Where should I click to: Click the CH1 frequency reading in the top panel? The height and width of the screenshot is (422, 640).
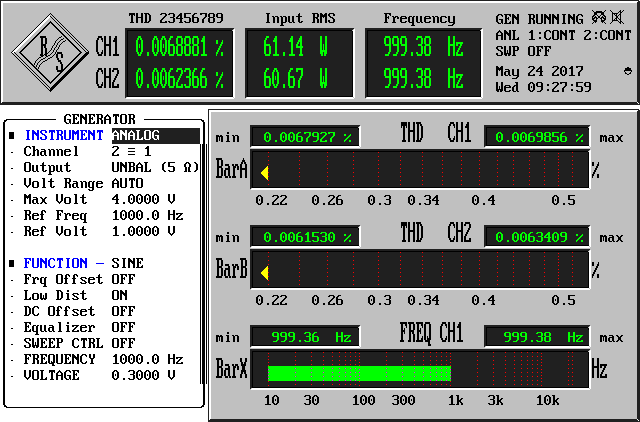coord(423,47)
